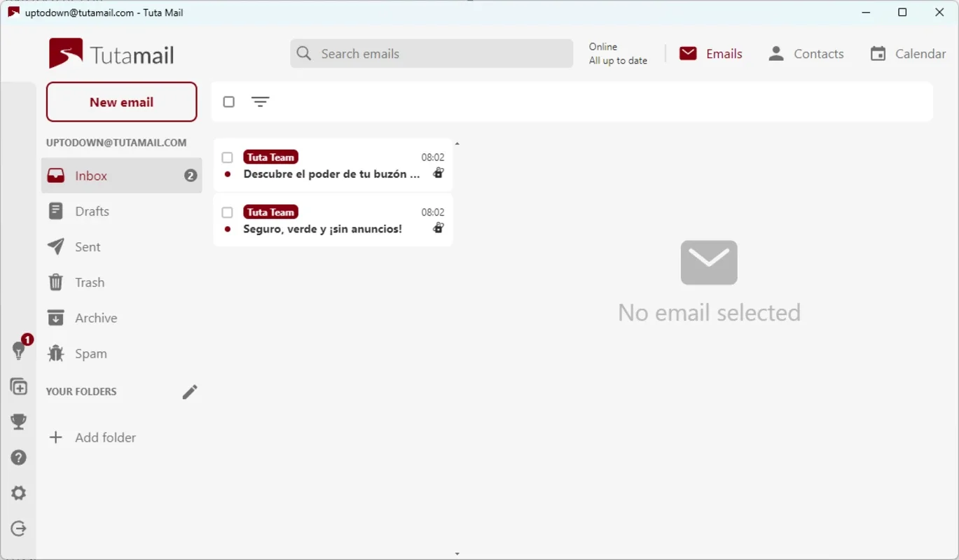The width and height of the screenshot is (959, 560).
Task: Click the 'All up to date' status
Action: 618,61
